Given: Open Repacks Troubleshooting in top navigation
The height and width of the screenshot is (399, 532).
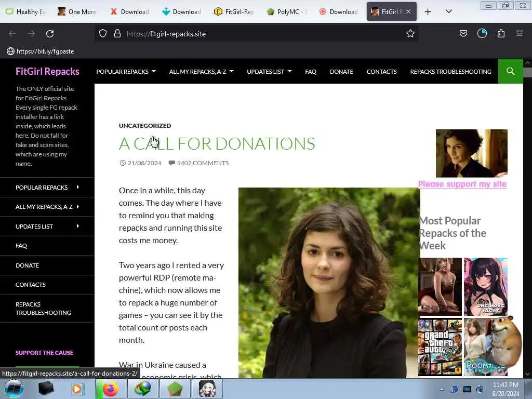Looking at the screenshot, I should 450,72.
